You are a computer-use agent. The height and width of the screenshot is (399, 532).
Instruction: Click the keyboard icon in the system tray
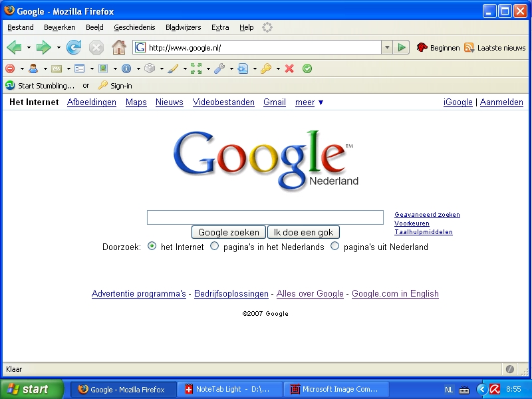464,390
